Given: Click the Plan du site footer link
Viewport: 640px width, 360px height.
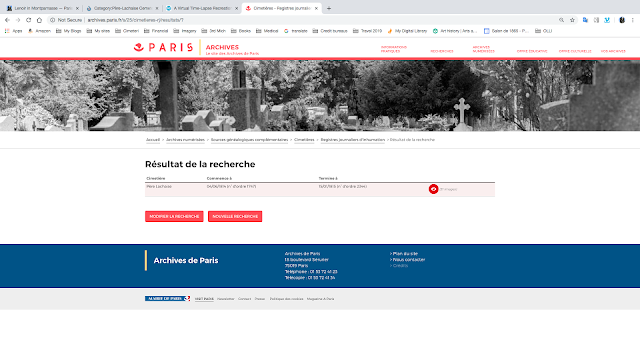Looking at the screenshot, I should coord(404,253).
